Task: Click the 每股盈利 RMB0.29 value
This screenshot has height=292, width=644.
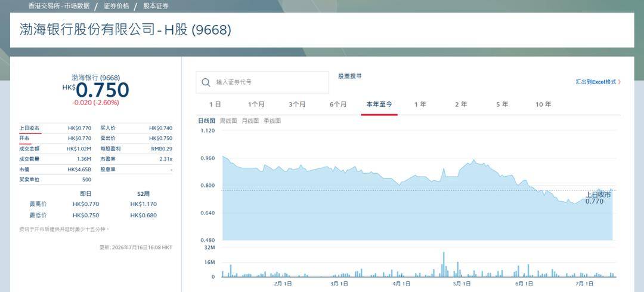Action: (162, 149)
